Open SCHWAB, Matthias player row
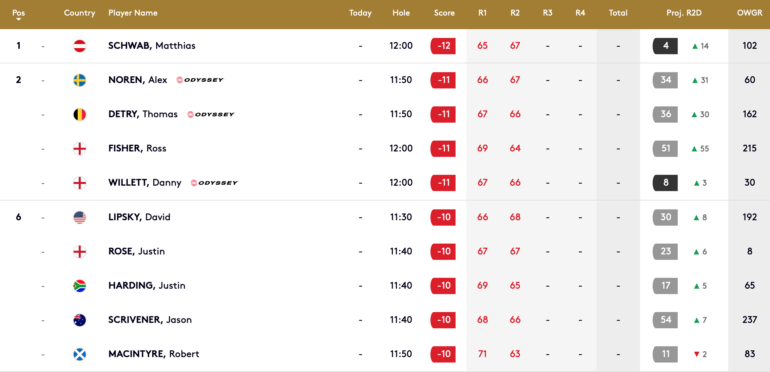The width and height of the screenshot is (770, 372). 385,46
